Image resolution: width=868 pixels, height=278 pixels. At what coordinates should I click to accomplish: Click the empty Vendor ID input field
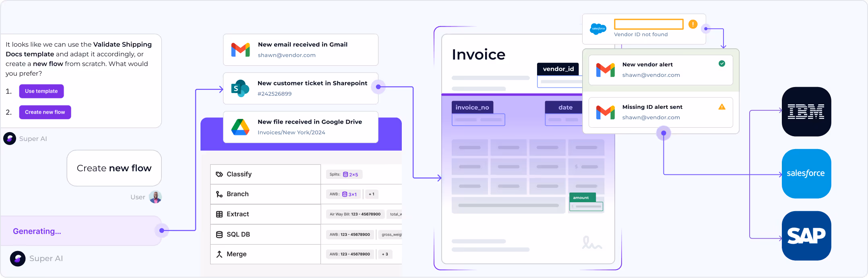tap(649, 24)
